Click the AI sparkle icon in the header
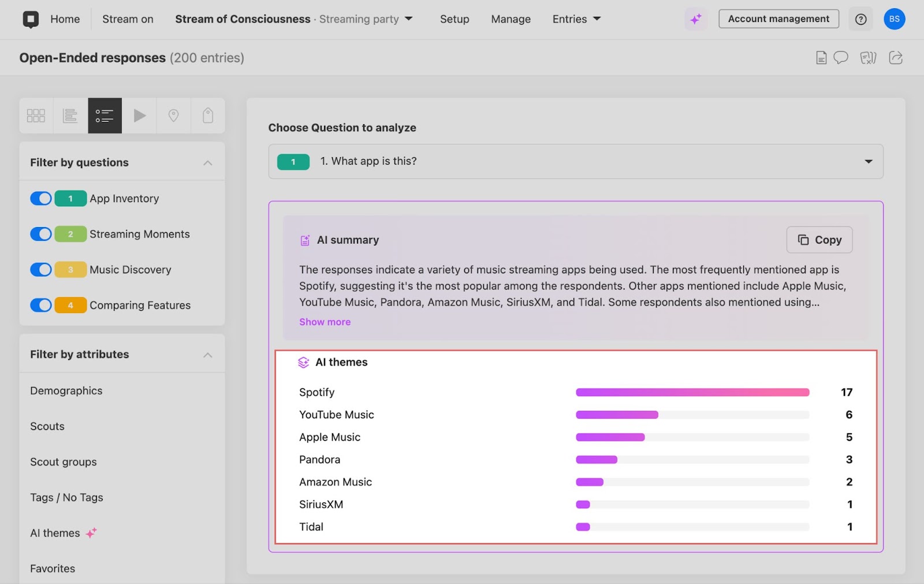The height and width of the screenshot is (584, 924). [x=695, y=18]
